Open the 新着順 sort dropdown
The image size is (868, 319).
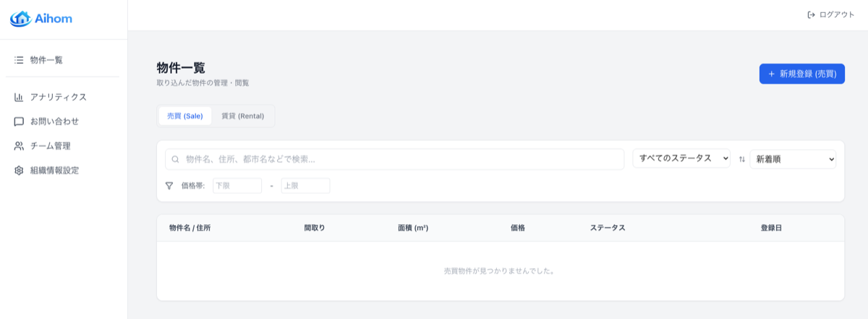tap(792, 159)
